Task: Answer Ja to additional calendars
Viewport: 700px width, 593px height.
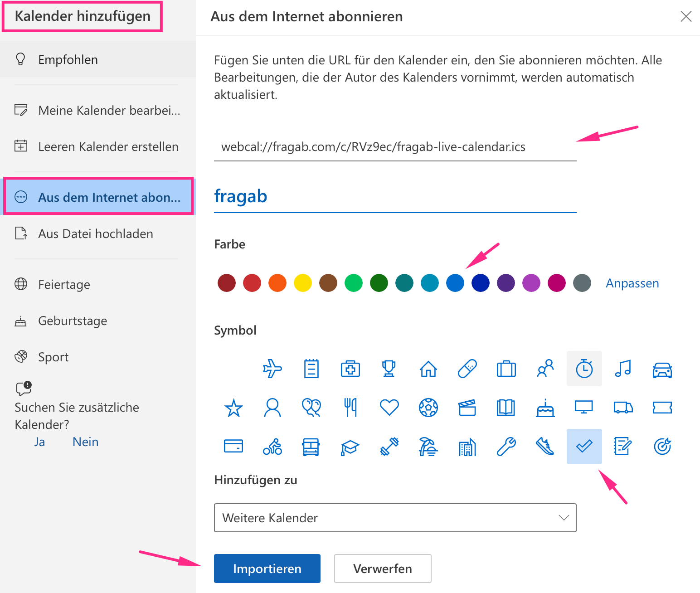Action: point(39,442)
